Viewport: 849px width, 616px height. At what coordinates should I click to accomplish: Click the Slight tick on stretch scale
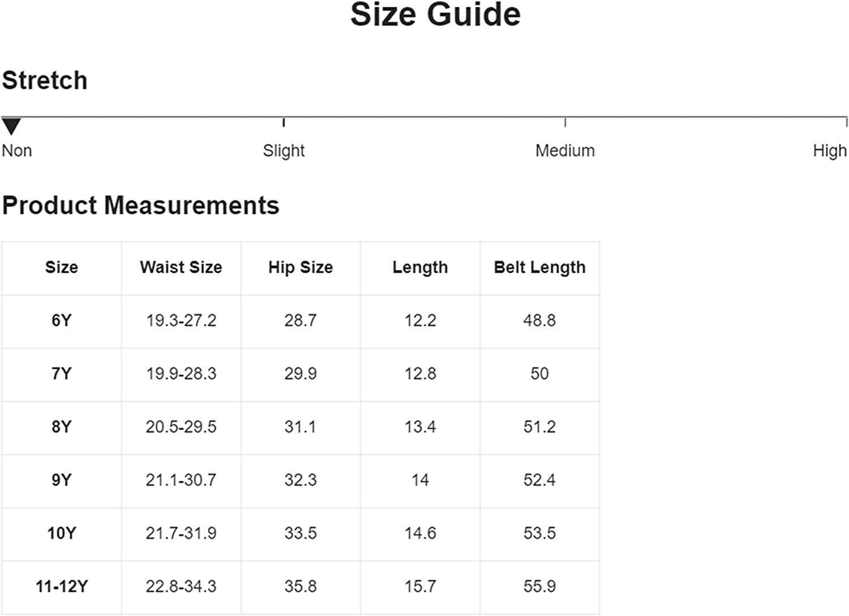(x=284, y=122)
